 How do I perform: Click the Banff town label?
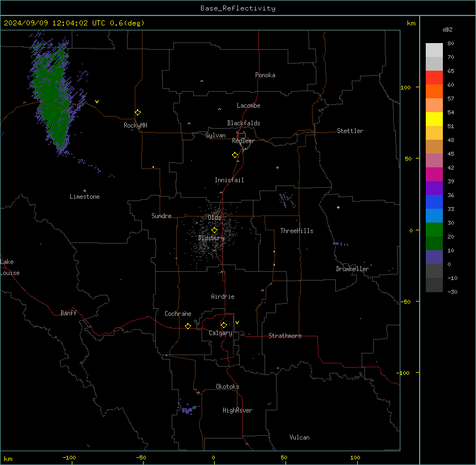(x=68, y=313)
